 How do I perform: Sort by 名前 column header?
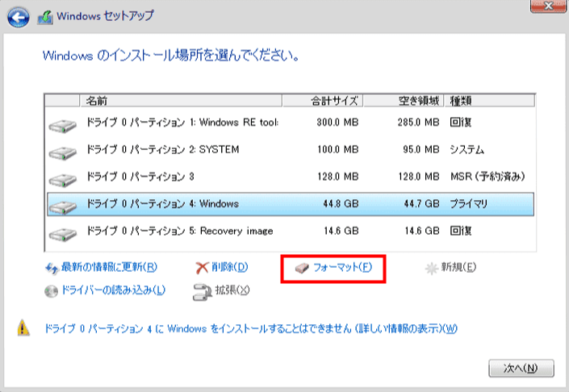tap(181, 101)
